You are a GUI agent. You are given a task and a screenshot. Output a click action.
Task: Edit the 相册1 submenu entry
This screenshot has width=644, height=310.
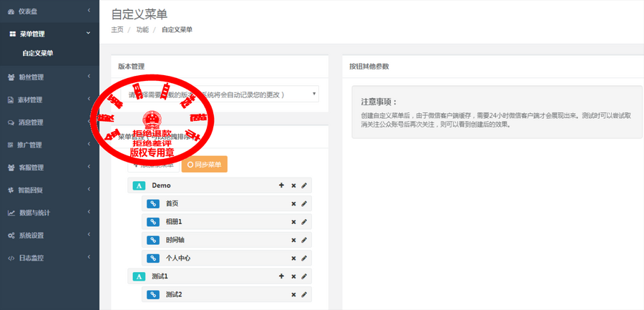pyautogui.click(x=304, y=222)
